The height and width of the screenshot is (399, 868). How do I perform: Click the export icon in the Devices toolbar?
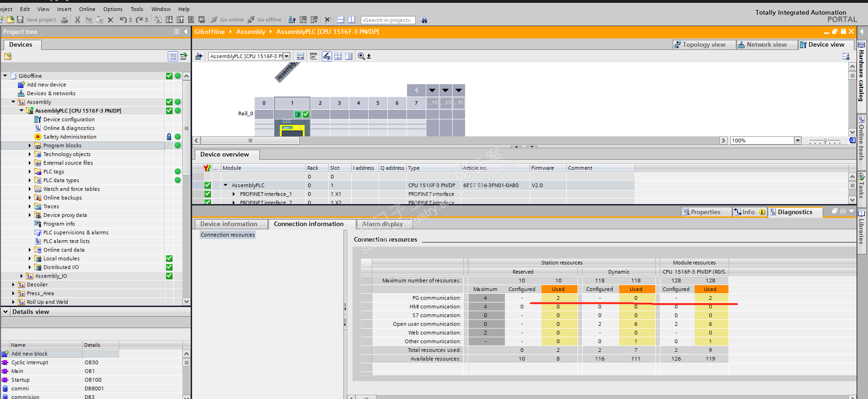pyautogui.click(x=183, y=56)
